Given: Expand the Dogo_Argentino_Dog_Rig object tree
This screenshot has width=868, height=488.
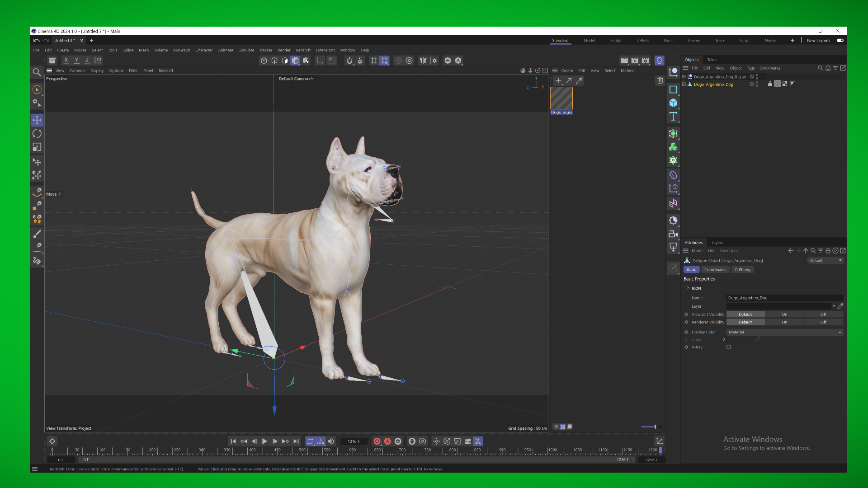Looking at the screenshot, I should pos(684,77).
